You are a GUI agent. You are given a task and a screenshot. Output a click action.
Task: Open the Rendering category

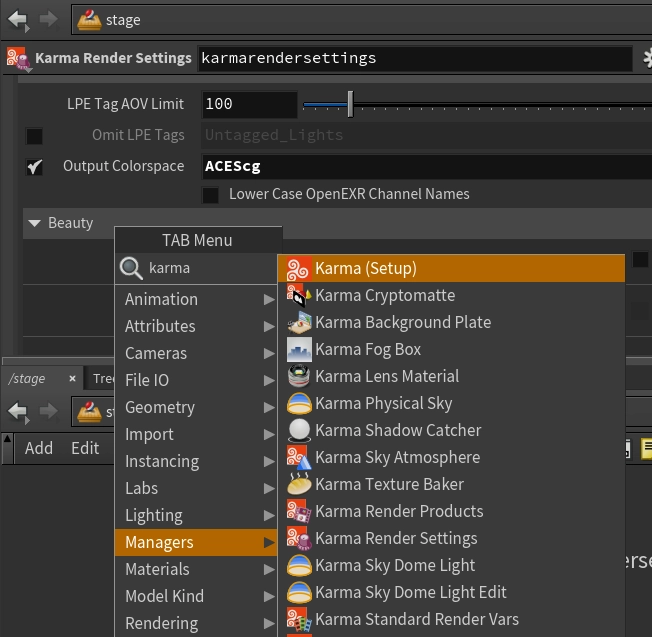tap(196, 623)
